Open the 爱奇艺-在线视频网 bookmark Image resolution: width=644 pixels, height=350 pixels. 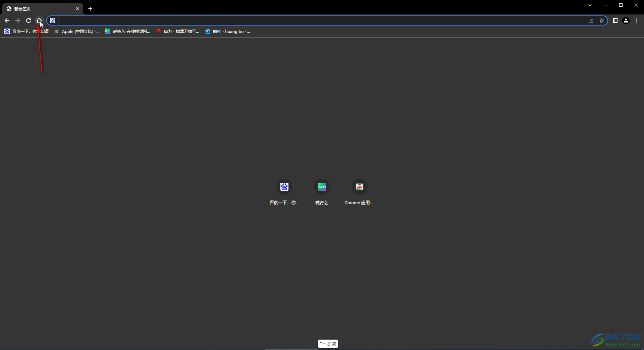point(128,31)
